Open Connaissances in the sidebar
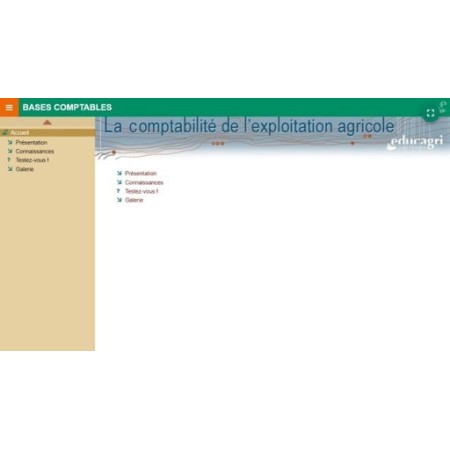450x450 pixels. point(35,151)
